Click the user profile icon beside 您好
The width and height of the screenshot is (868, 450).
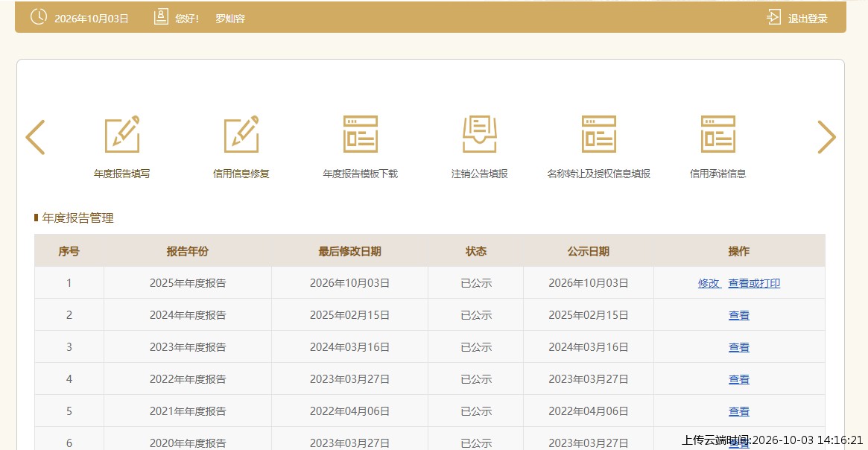[x=160, y=17]
